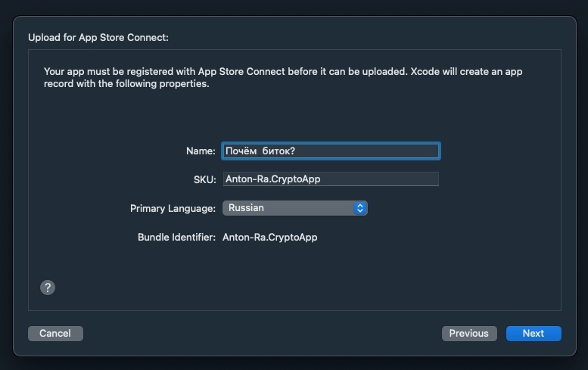Click the word "биток?" in the Name field
Viewport: 588px width, 370px height.
point(278,151)
